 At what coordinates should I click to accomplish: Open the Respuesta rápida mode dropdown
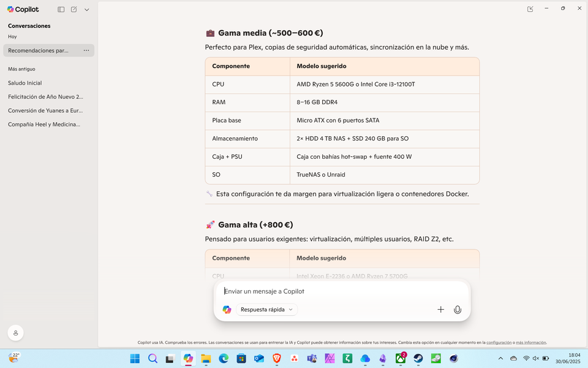(266, 309)
